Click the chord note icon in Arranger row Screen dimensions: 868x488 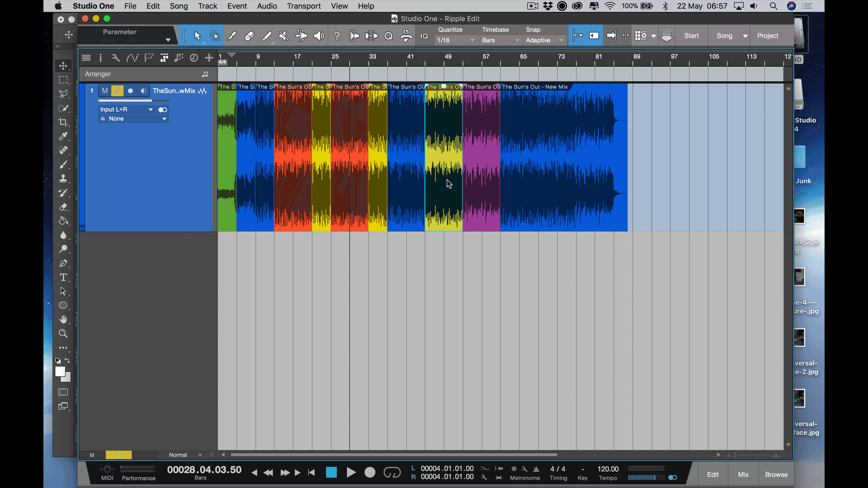point(205,74)
